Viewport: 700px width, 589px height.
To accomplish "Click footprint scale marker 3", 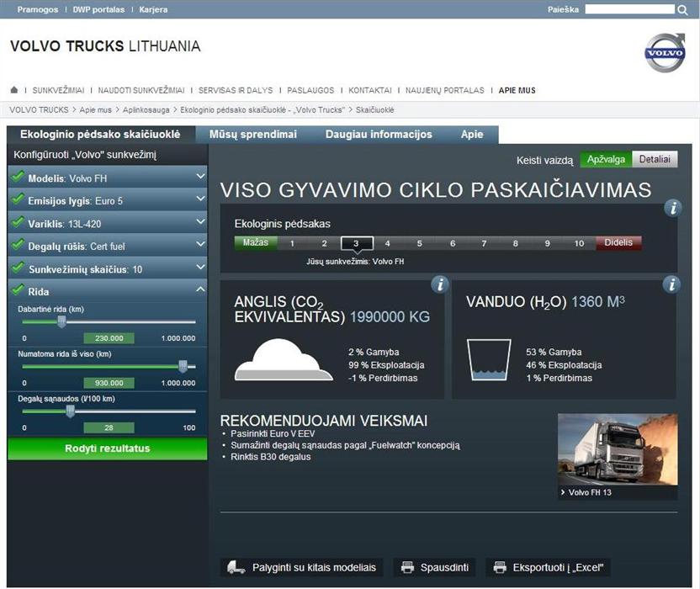I will click(356, 243).
